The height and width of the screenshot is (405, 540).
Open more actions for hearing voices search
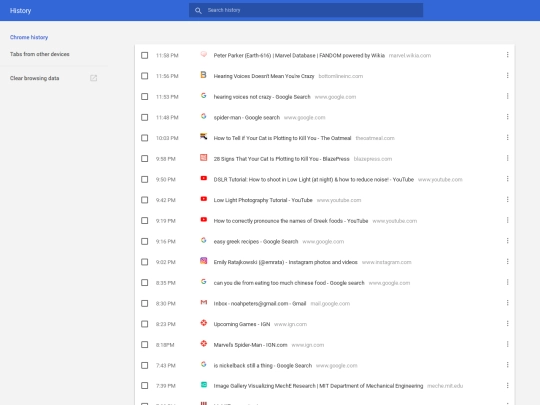[507, 96]
